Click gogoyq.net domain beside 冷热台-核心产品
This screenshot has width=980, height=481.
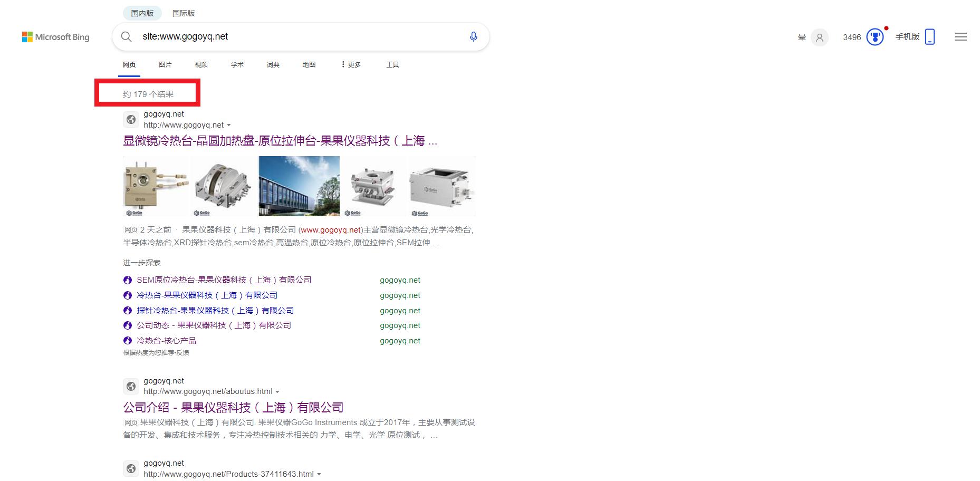400,341
